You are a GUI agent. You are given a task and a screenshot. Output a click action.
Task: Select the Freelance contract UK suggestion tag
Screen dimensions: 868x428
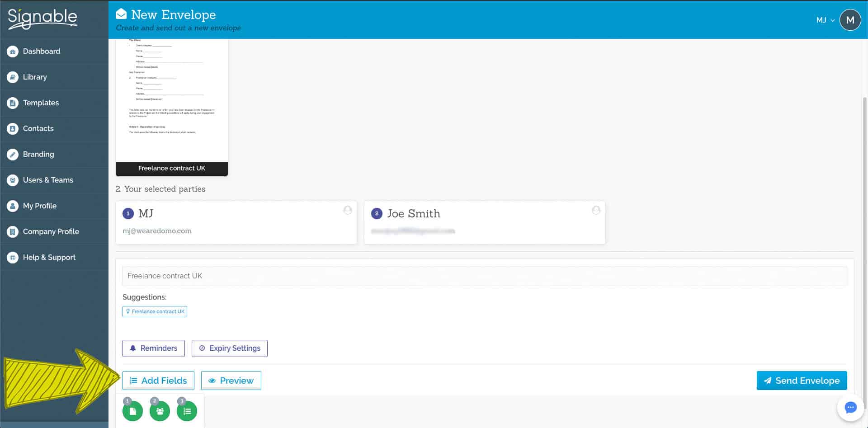click(155, 311)
